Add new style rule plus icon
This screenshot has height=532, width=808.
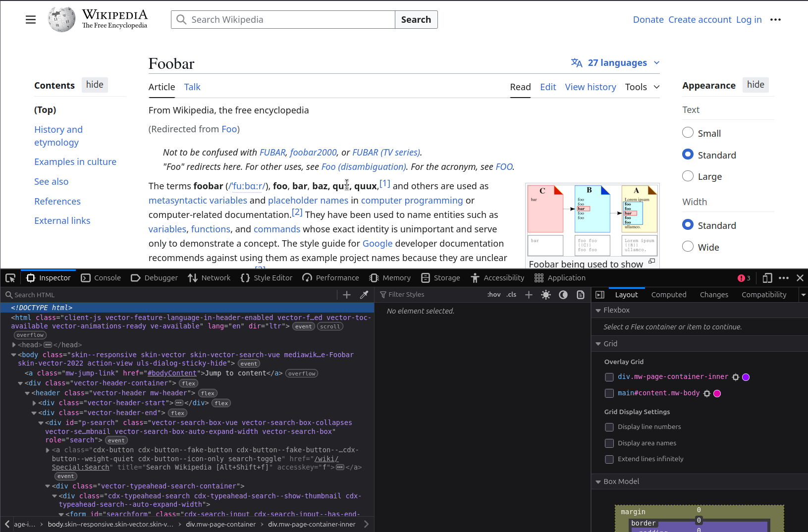(529, 295)
